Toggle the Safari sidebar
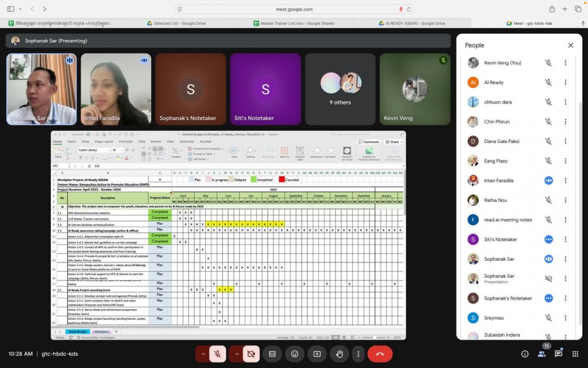 [x=11, y=9]
